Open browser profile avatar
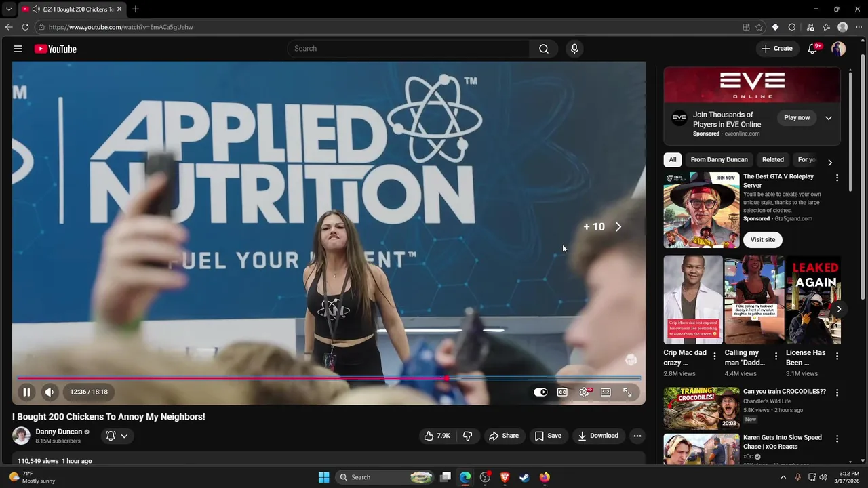The image size is (868, 488). pyautogui.click(x=843, y=27)
